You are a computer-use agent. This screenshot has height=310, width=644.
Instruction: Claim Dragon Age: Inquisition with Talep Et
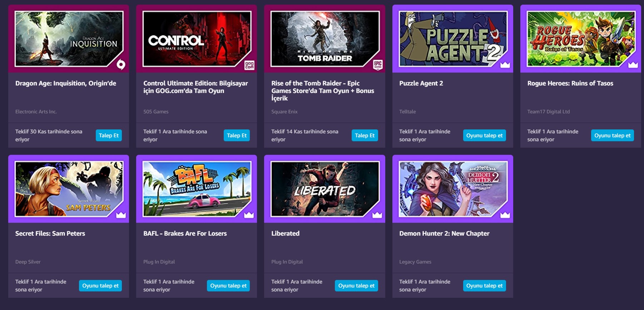pyautogui.click(x=109, y=136)
